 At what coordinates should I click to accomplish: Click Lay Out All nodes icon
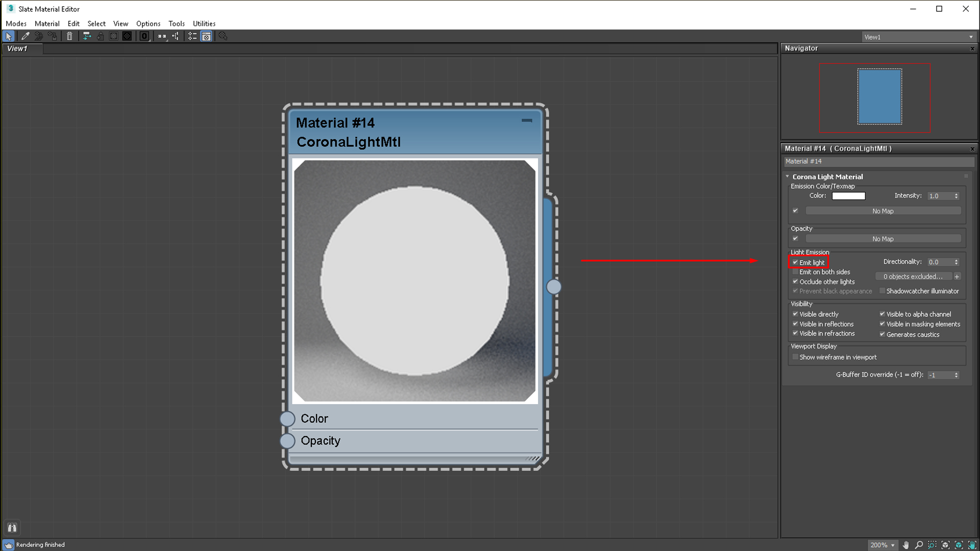point(162,36)
